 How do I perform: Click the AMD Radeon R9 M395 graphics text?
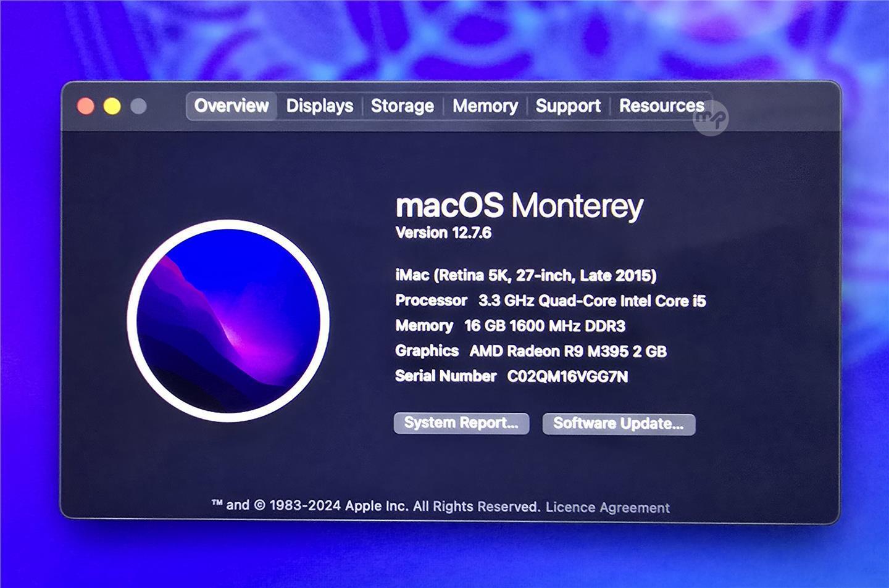(567, 351)
